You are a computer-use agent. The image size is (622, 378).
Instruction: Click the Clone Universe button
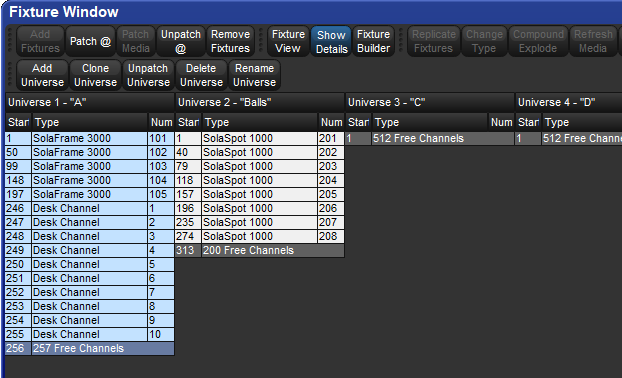click(96, 75)
